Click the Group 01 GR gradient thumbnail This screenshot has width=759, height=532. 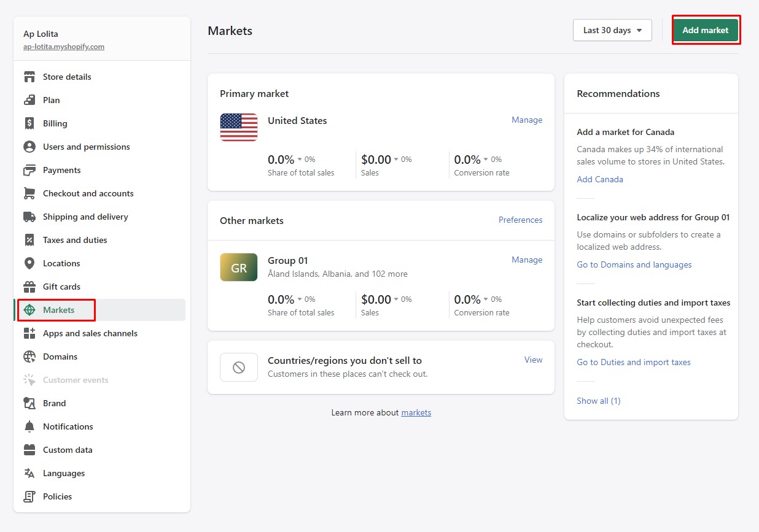point(239,268)
